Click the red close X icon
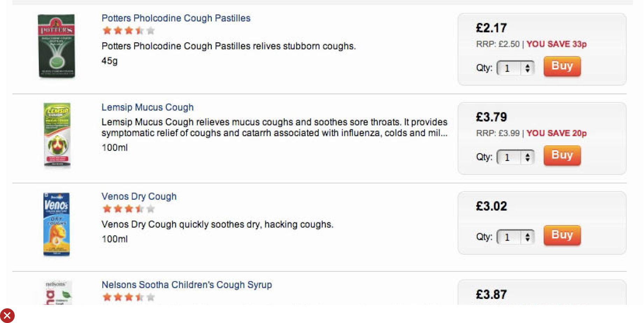 pyautogui.click(x=7, y=316)
